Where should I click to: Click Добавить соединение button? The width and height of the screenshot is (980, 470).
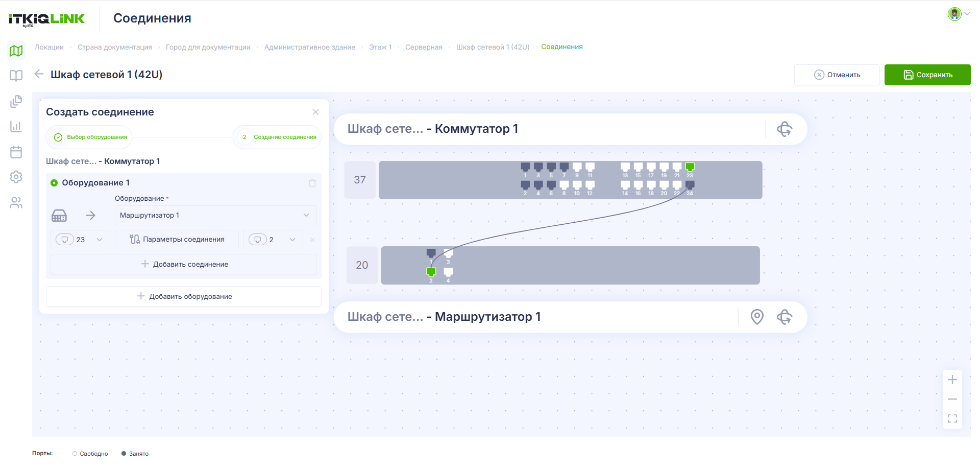coord(184,264)
